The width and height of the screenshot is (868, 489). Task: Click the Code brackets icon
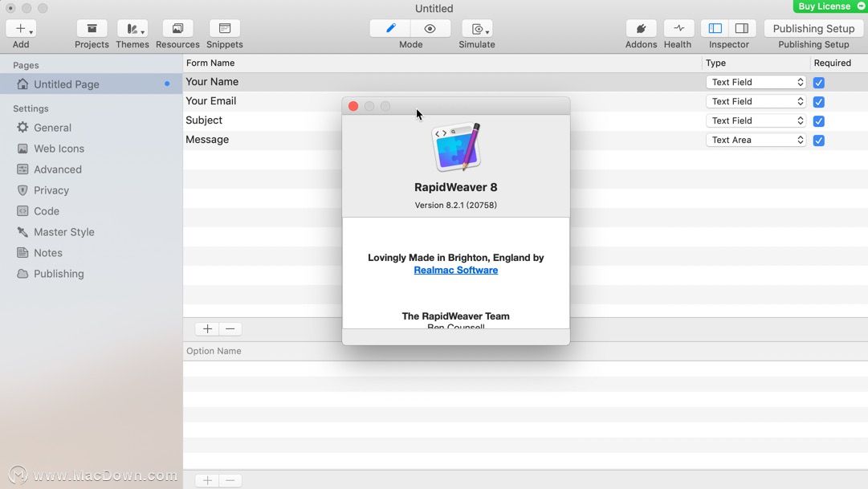[22, 211]
